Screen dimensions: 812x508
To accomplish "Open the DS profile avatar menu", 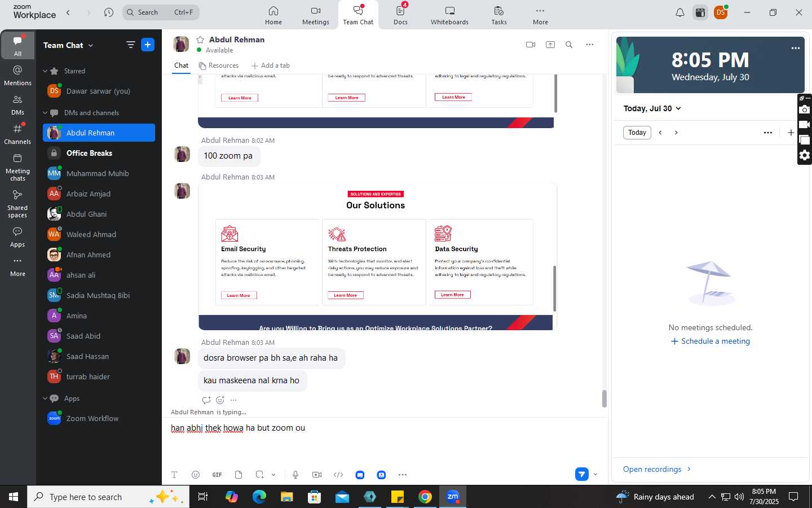I will click(x=721, y=12).
